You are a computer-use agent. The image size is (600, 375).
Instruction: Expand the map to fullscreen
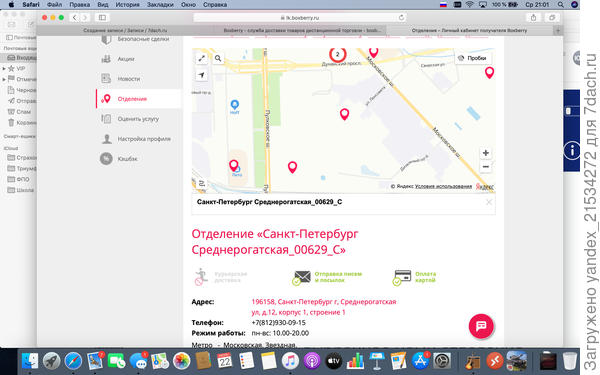pos(202,58)
